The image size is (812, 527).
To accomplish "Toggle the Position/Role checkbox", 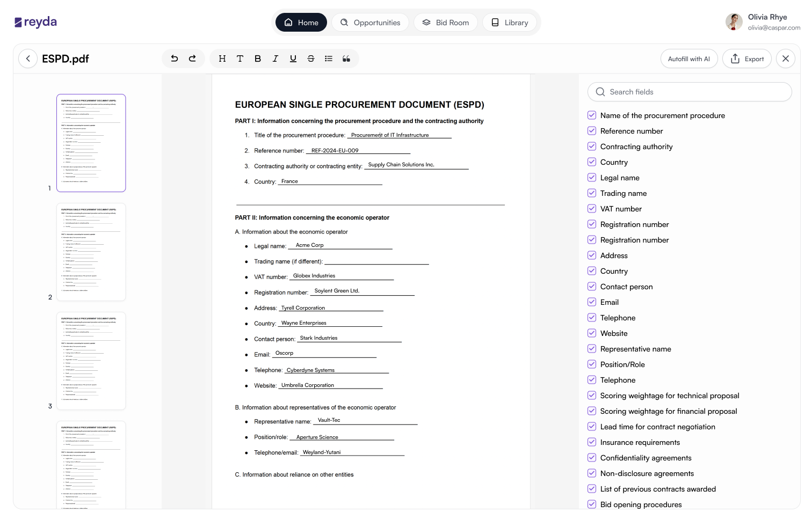I will click(x=592, y=364).
